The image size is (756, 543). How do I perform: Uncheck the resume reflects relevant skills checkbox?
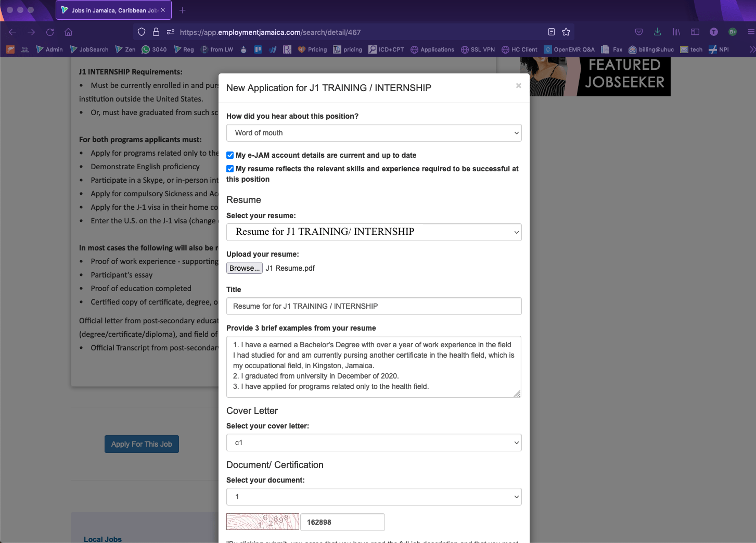tap(229, 169)
